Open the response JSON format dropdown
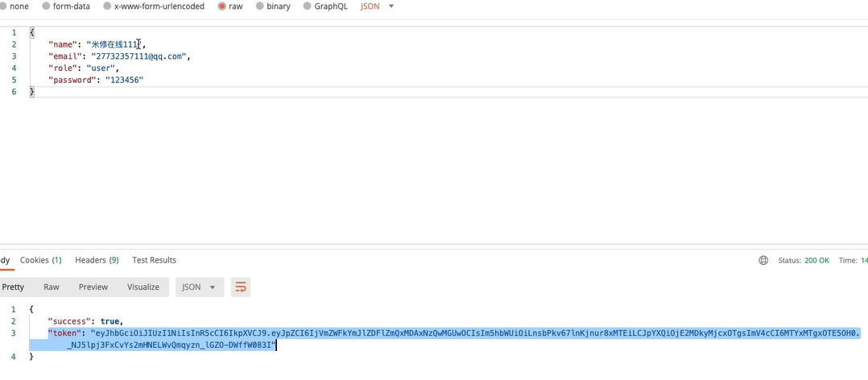 [x=200, y=287]
